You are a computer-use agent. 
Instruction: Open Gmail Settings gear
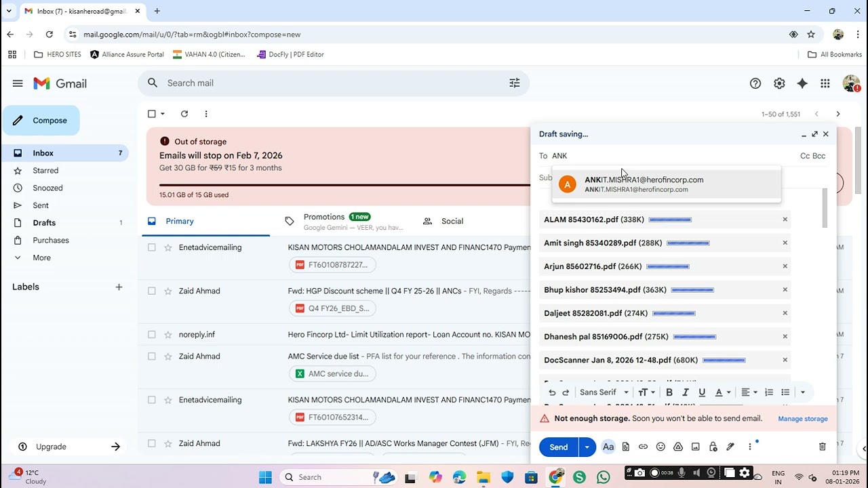(x=779, y=83)
